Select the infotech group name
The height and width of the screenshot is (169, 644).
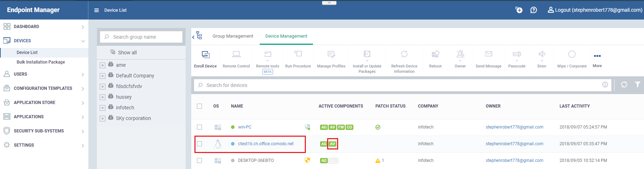pyautogui.click(x=125, y=108)
